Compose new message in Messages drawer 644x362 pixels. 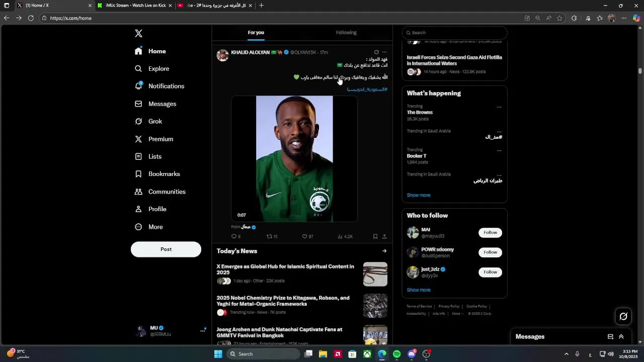(610, 337)
